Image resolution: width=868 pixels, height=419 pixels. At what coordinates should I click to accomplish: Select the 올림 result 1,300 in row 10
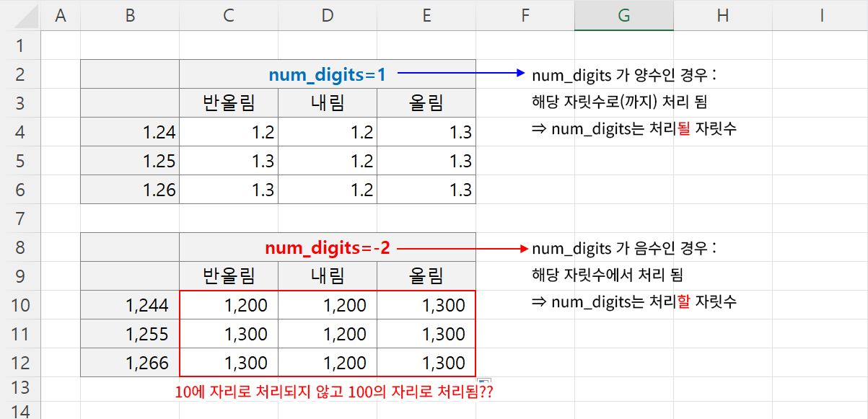click(426, 305)
